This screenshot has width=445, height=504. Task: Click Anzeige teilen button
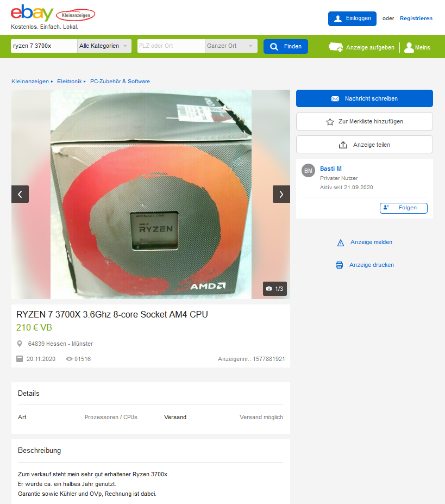pyautogui.click(x=365, y=145)
